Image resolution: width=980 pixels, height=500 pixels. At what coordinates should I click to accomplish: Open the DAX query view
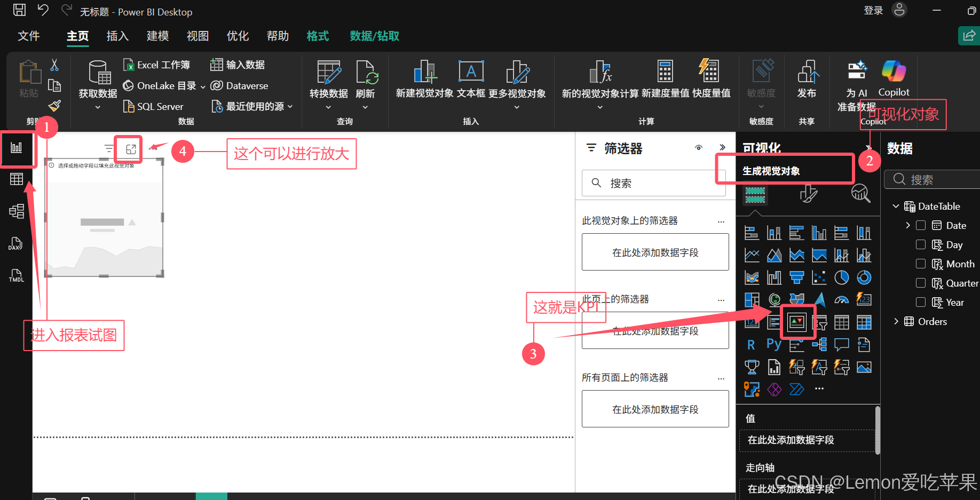click(16, 244)
